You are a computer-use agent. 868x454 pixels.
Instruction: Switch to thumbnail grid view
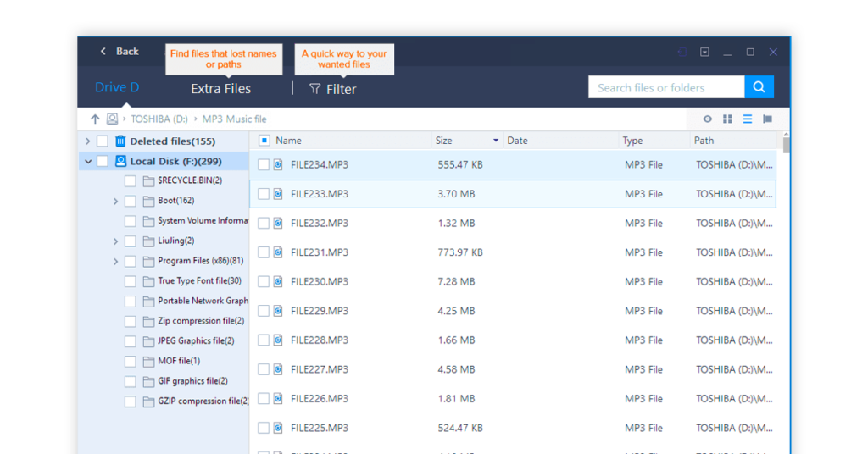pos(727,119)
